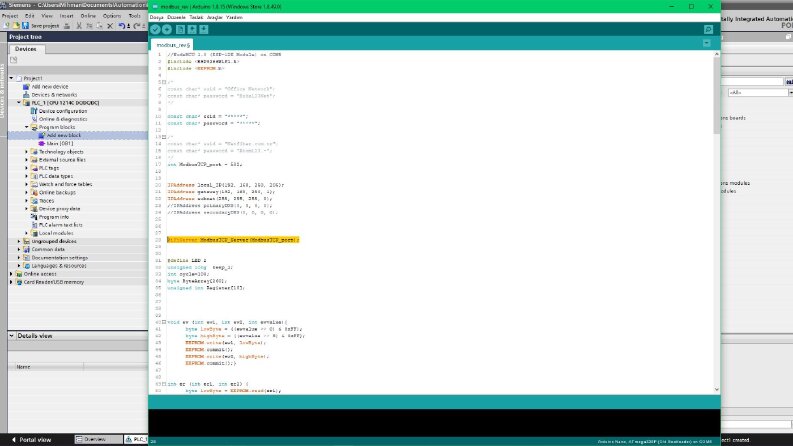The image size is (793, 446).
Task: Open the Insert menu in TIA Portal
Action: (67, 16)
